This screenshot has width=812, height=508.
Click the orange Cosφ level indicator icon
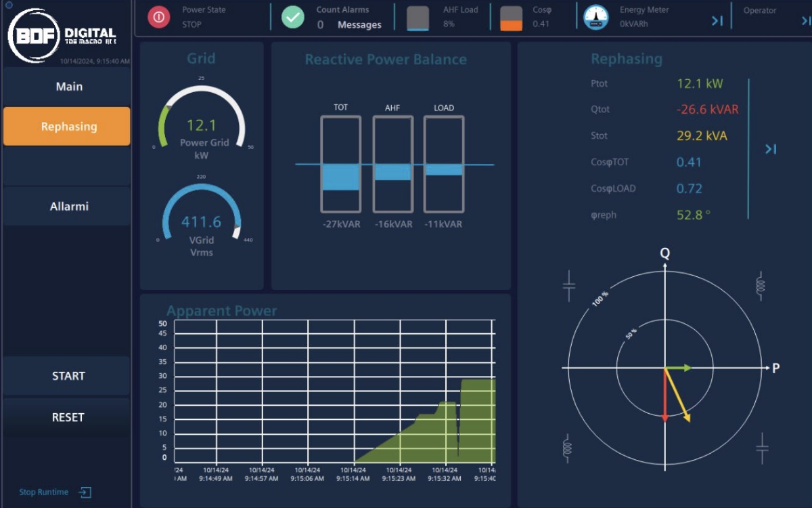(511, 18)
